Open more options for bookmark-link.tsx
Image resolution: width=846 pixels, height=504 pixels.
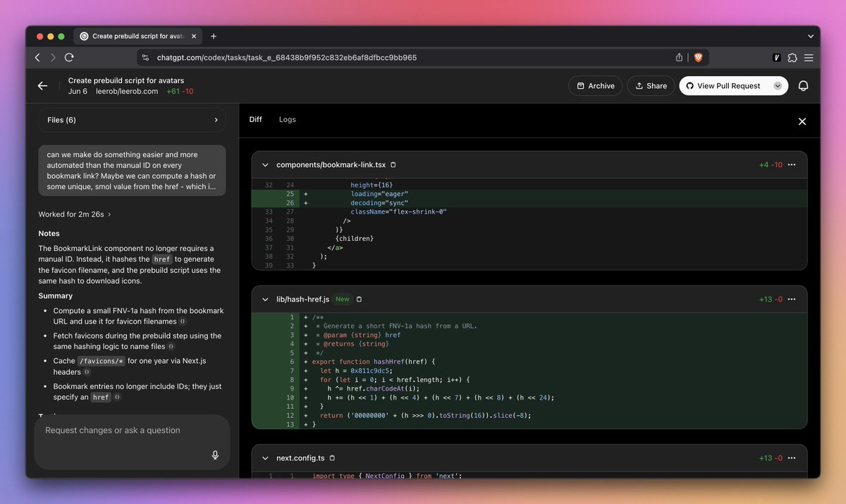point(792,165)
